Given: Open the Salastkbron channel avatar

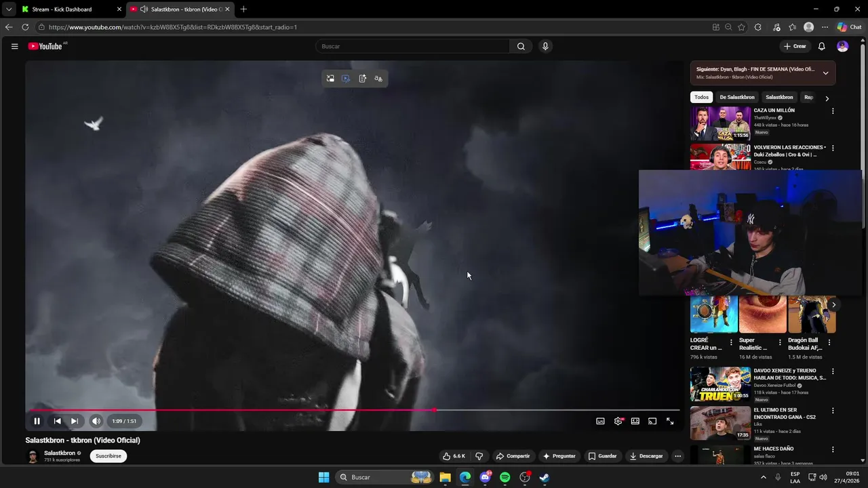Looking at the screenshot, I should point(33,456).
